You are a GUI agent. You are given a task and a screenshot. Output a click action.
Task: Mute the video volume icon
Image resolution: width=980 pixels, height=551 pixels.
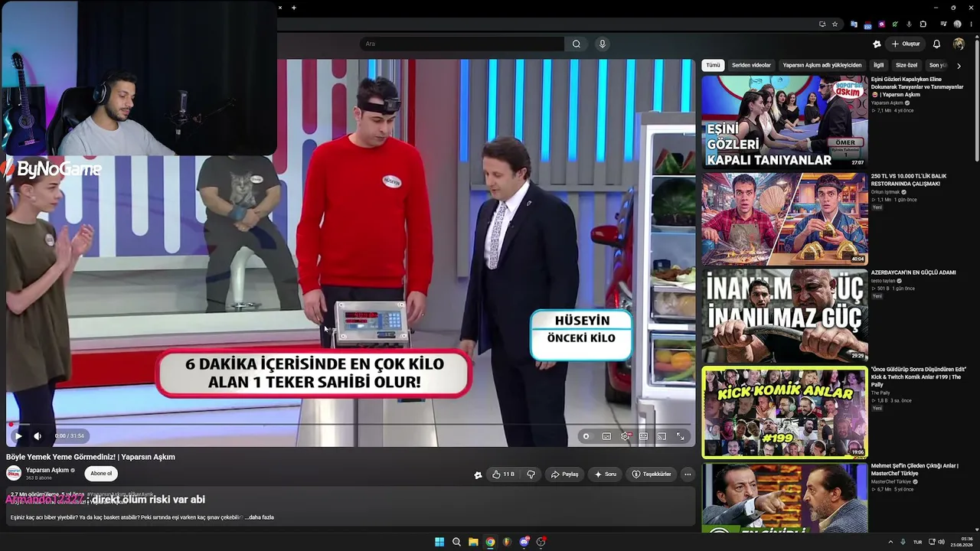coord(38,436)
